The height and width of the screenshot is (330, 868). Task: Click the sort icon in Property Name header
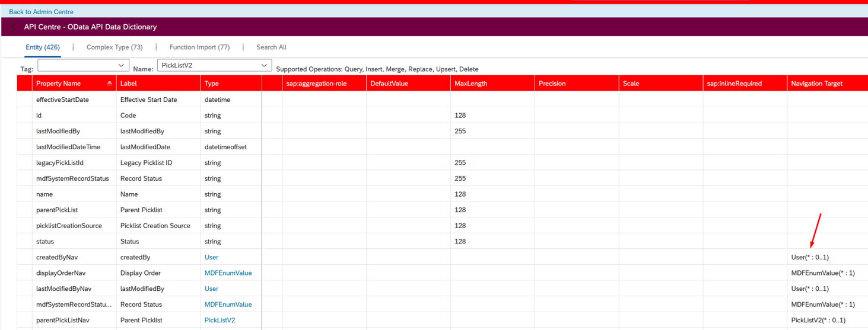pyautogui.click(x=109, y=84)
